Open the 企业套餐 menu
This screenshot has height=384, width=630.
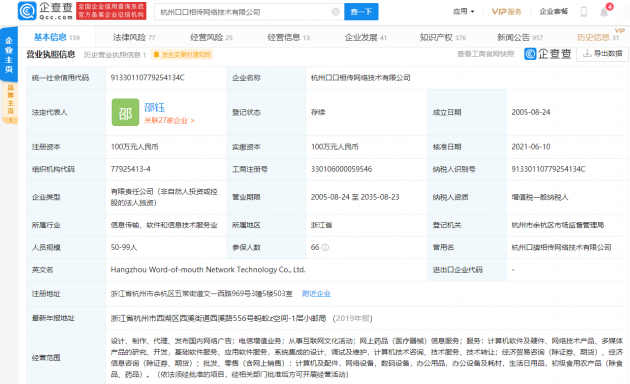click(553, 12)
